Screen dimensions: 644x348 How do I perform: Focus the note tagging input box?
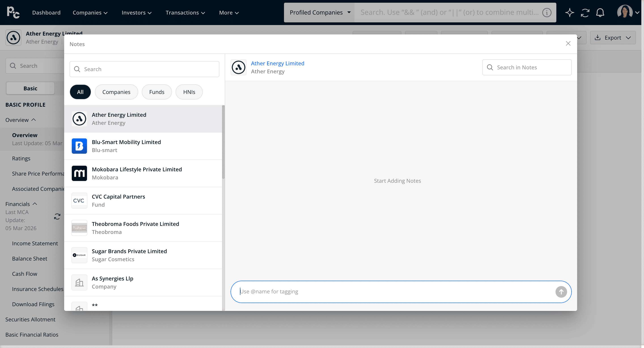[x=401, y=292]
